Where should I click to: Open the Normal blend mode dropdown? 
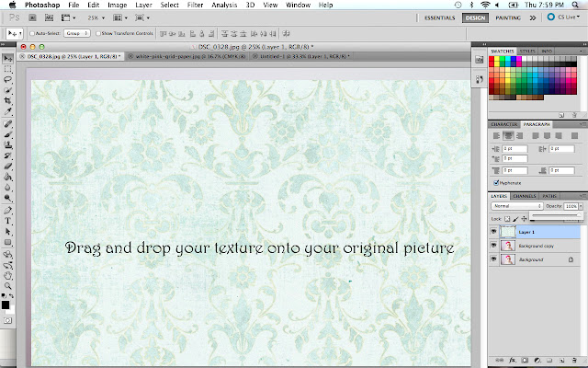516,206
